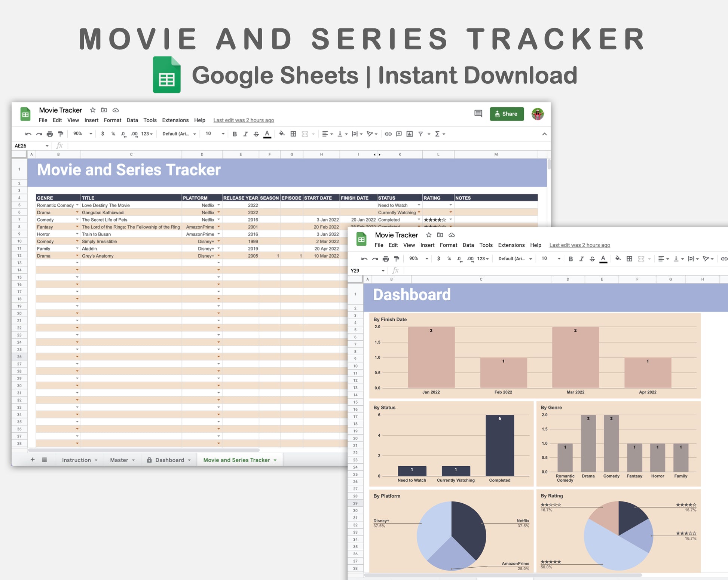Image resolution: width=728 pixels, height=580 pixels.
Task: Click the paint format roller icon
Action: (61, 134)
